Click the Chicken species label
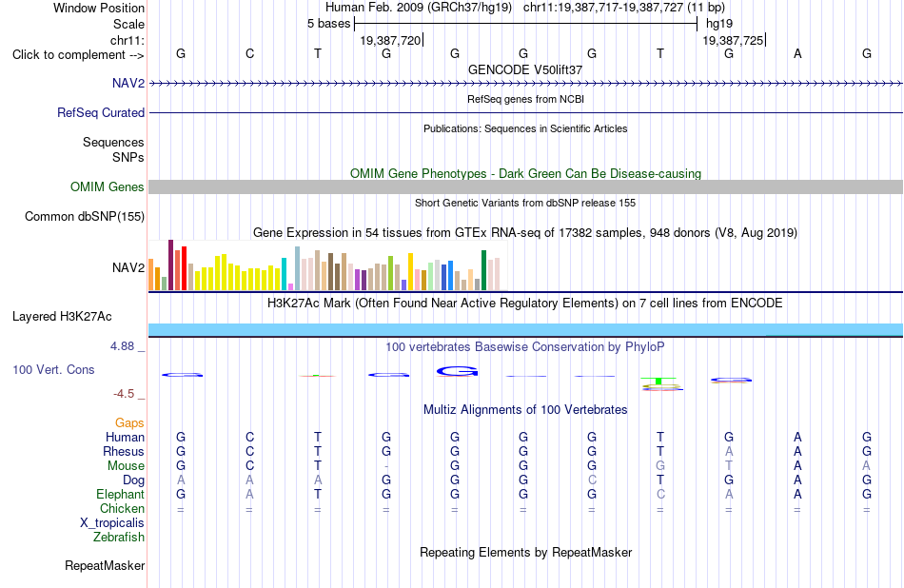The width and height of the screenshot is (904, 588). point(122,508)
